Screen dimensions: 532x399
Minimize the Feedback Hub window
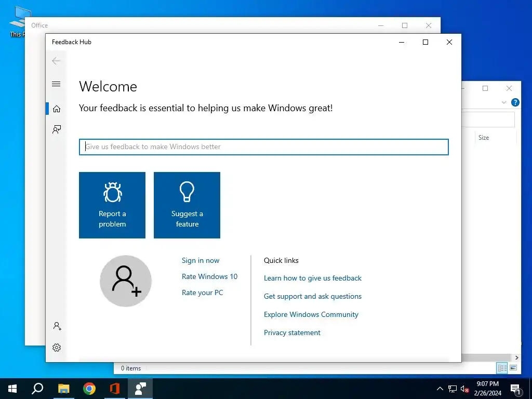402,42
